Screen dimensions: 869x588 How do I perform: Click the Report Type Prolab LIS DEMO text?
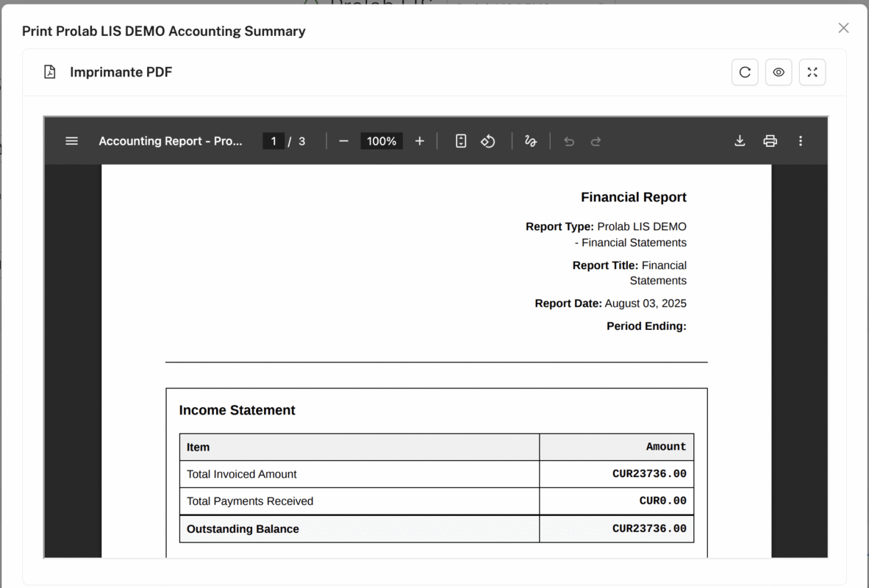(x=607, y=234)
